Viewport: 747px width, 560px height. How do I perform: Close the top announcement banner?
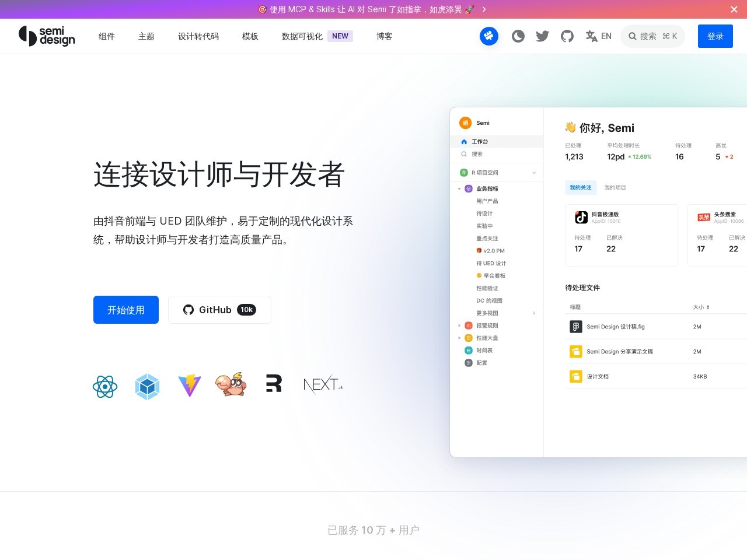pyautogui.click(x=734, y=9)
